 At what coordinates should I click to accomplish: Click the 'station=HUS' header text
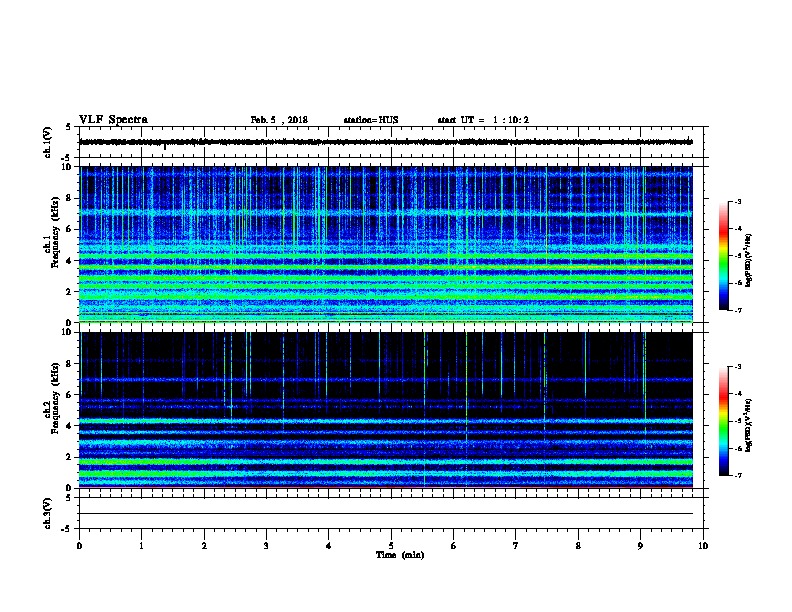371,120
